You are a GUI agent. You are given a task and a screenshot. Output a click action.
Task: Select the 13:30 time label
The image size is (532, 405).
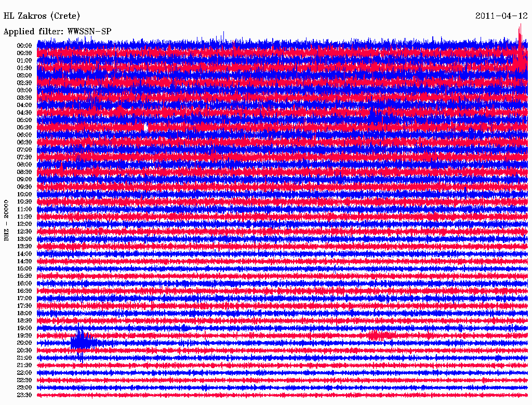(x=24, y=246)
